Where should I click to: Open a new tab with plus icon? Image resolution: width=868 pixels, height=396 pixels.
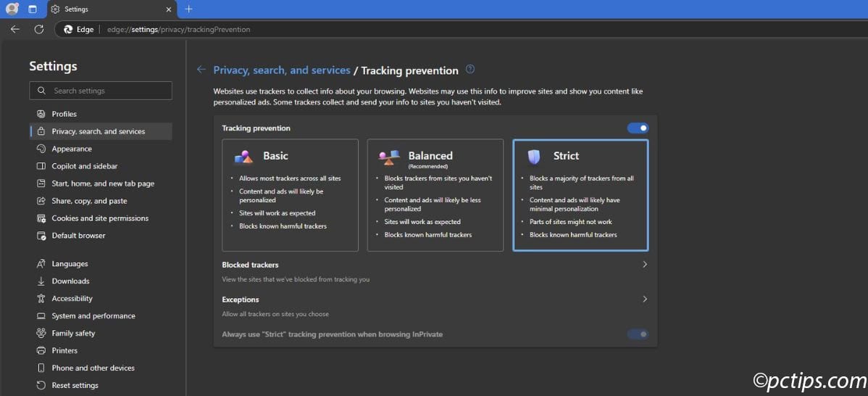coord(189,9)
